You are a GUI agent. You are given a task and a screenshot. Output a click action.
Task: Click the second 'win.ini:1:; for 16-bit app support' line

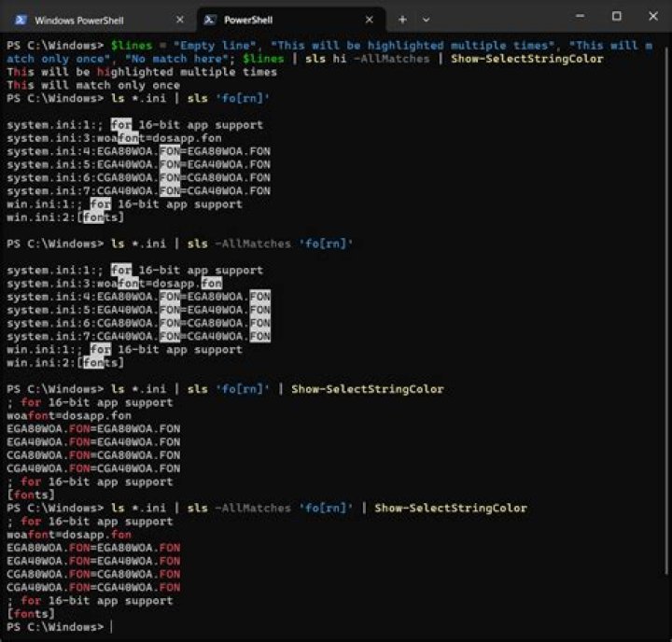125,350
